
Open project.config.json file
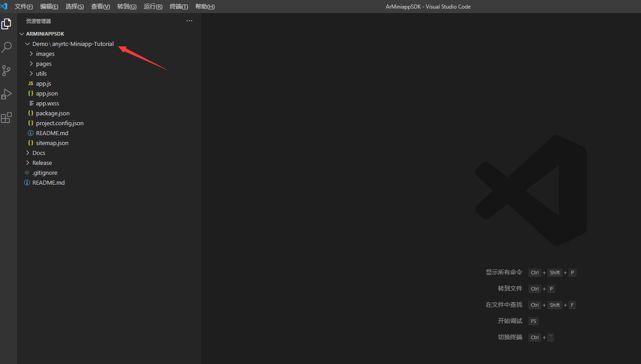(x=60, y=123)
